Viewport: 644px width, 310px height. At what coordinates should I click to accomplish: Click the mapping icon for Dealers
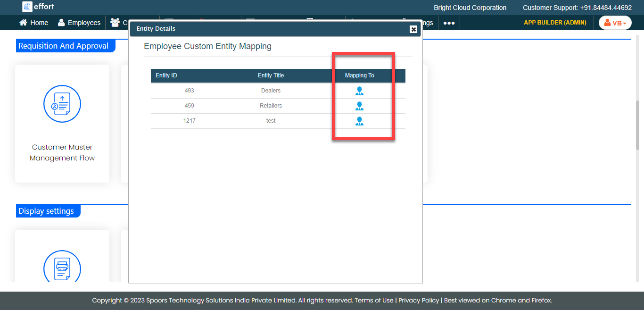(x=359, y=91)
